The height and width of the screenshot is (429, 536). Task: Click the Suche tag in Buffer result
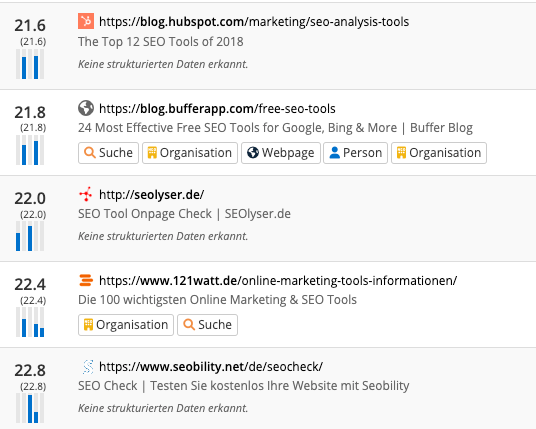click(x=108, y=153)
